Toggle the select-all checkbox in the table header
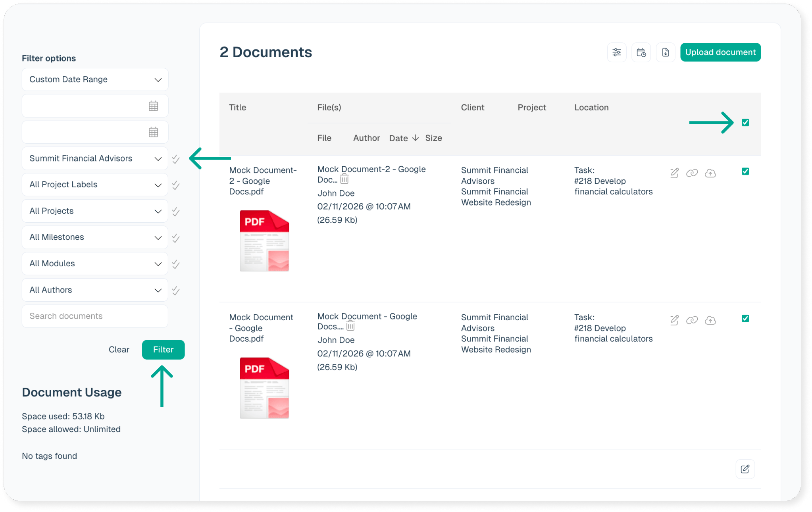Image resolution: width=812 pixels, height=512 pixels. pyautogui.click(x=745, y=123)
